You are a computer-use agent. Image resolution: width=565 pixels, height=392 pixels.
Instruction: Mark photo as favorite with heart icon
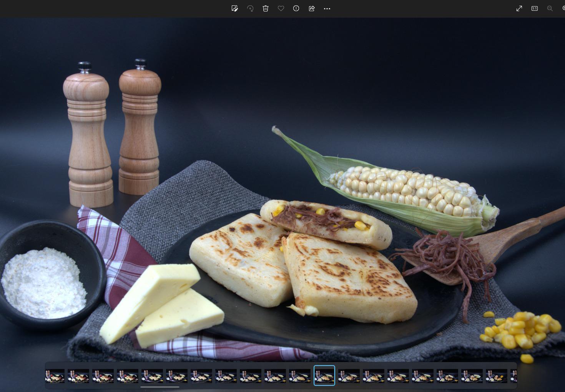(281, 8)
